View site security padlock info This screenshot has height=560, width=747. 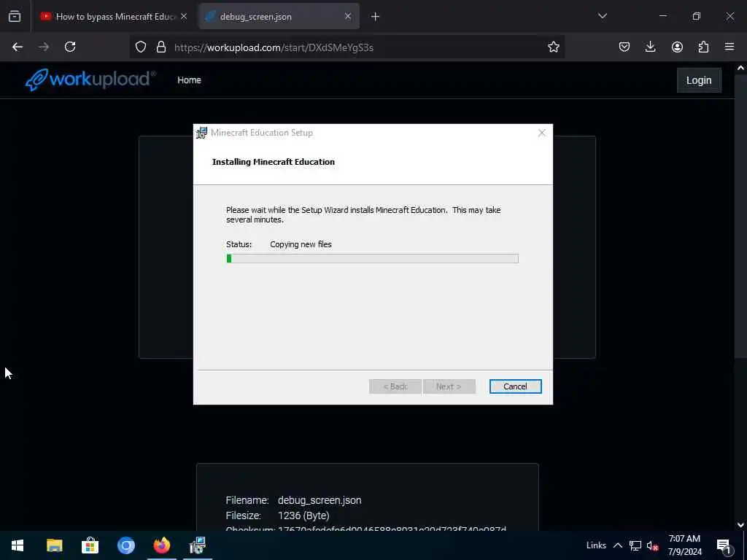pyautogui.click(x=161, y=47)
